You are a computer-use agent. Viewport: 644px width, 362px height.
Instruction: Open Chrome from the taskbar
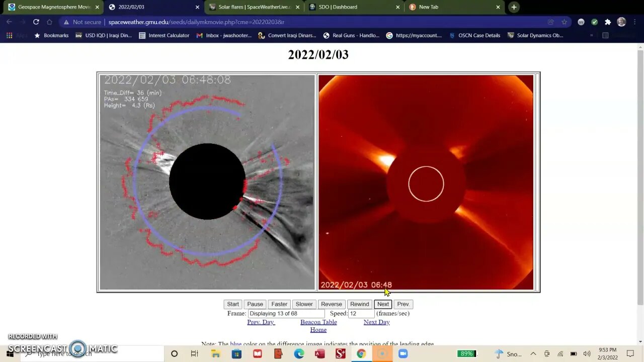361,354
